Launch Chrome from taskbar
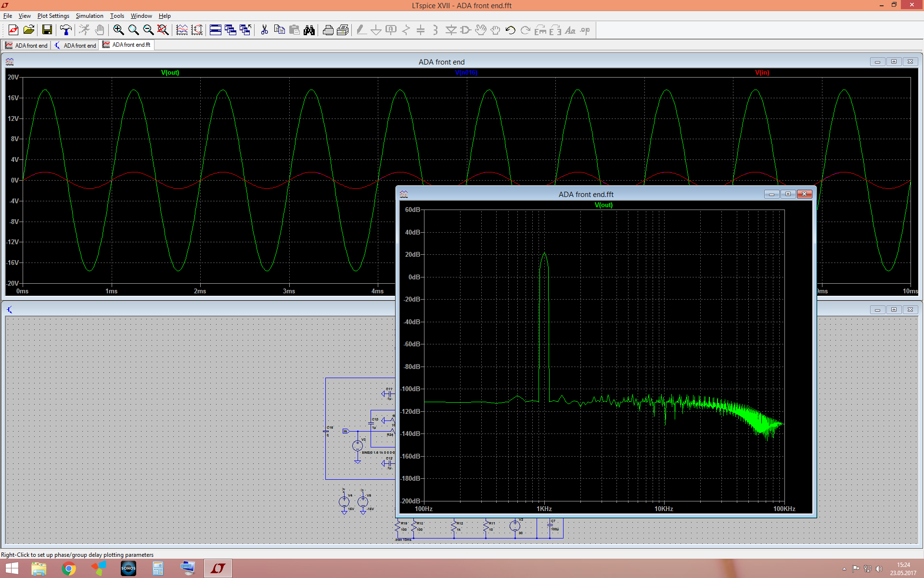Screen dimensions: 924x578 point(69,569)
